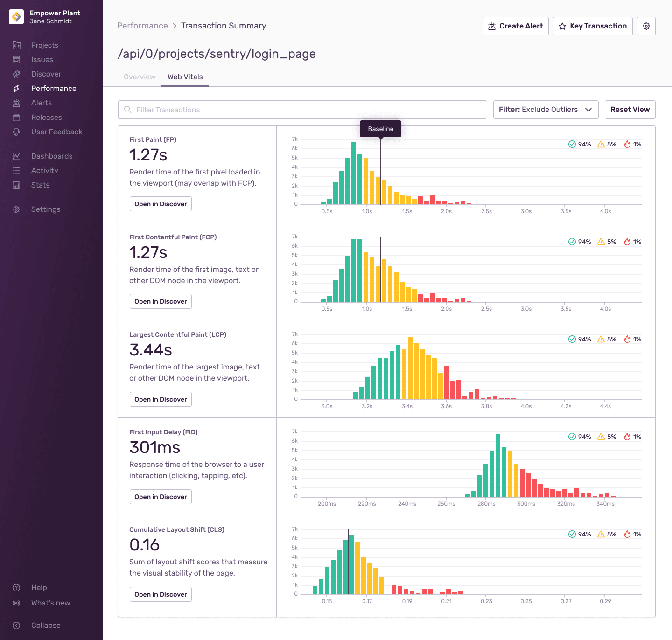The width and height of the screenshot is (672, 640).
Task: Click the transaction settings gear icon
Action: (646, 26)
